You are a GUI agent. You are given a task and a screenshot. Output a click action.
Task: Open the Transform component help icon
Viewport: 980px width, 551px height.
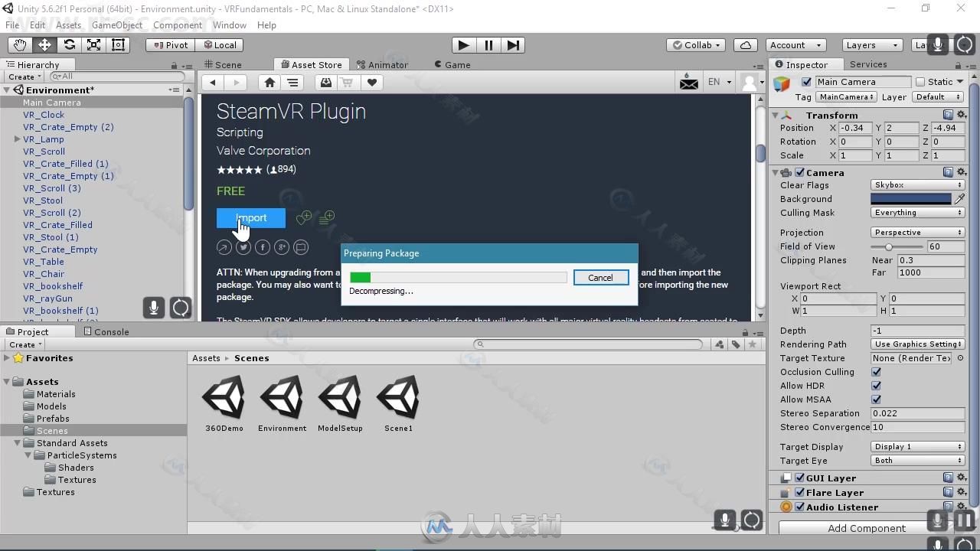coord(949,115)
